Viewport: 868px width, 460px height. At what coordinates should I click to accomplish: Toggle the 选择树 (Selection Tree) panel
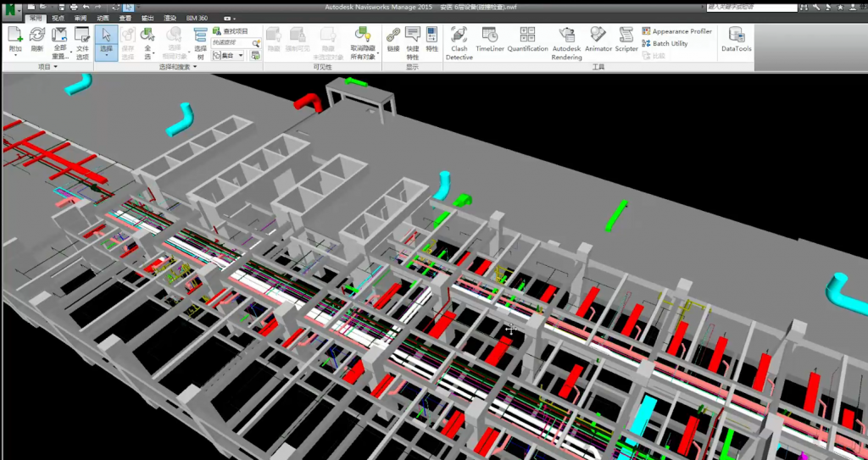point(200,42)
